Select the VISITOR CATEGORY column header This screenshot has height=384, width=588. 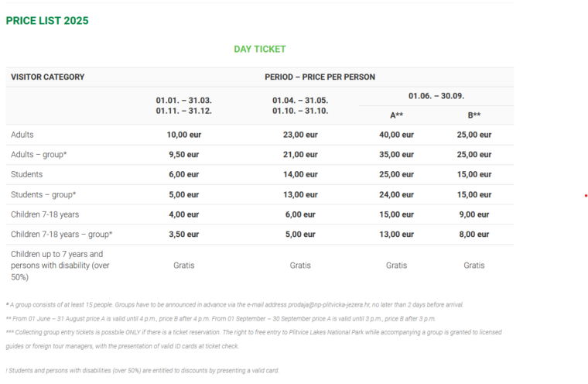48,77
